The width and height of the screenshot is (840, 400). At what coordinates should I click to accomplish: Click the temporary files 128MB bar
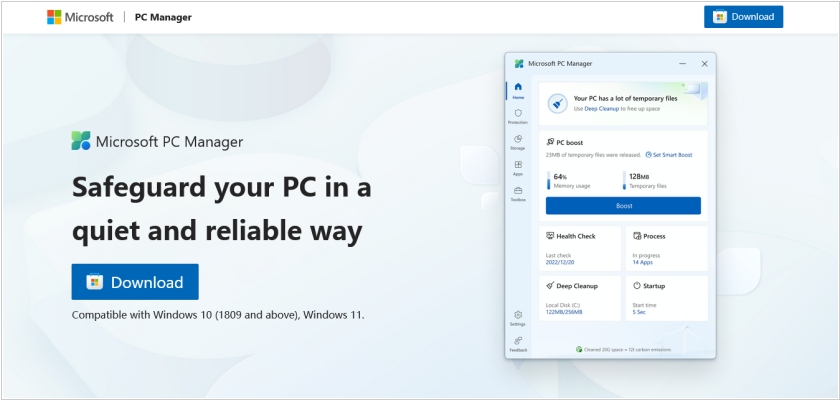[x=624, y=180]
